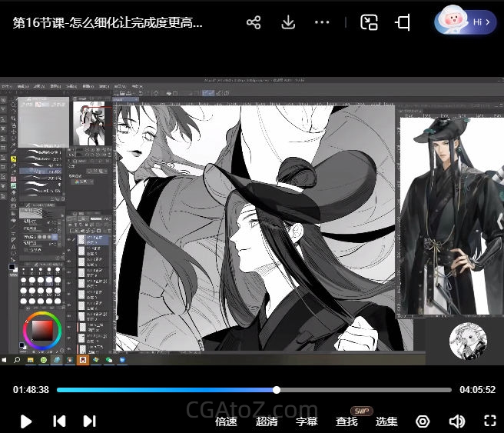Image resolution: width=504 pixels, height=433 pixels.
Task: Click the color wheel in the painting app
Action: (41, 331)
